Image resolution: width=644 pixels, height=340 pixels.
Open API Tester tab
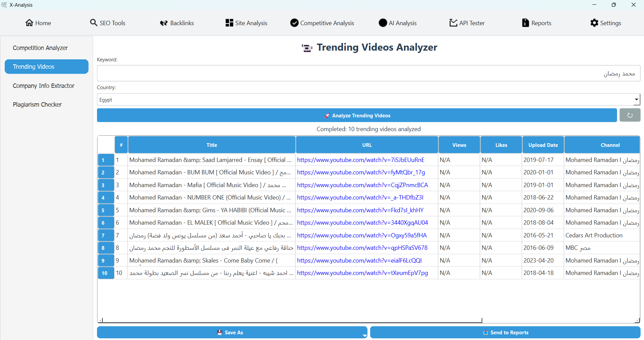click(x=467, y=23)
